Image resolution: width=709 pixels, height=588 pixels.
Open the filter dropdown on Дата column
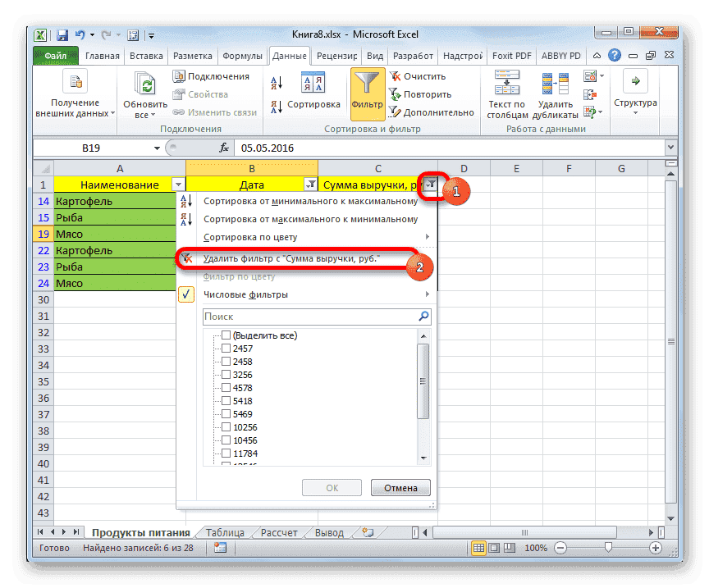tap(311, 184)
